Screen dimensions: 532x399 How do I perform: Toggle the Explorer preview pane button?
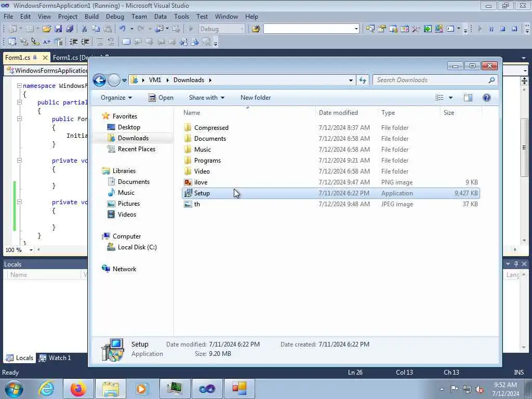[468, 98]
